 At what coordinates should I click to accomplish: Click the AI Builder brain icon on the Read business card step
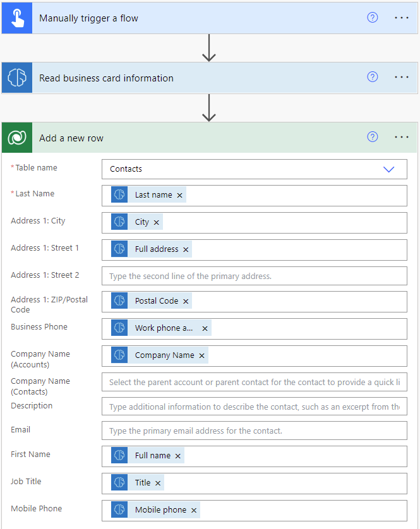(17, 78)
